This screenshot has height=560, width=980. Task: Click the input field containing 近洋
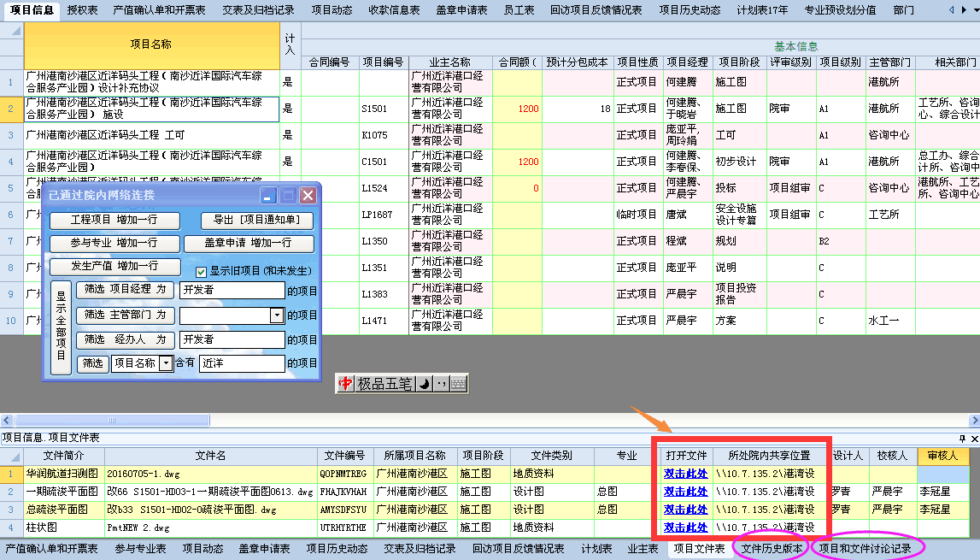click(x=243, y=363)
